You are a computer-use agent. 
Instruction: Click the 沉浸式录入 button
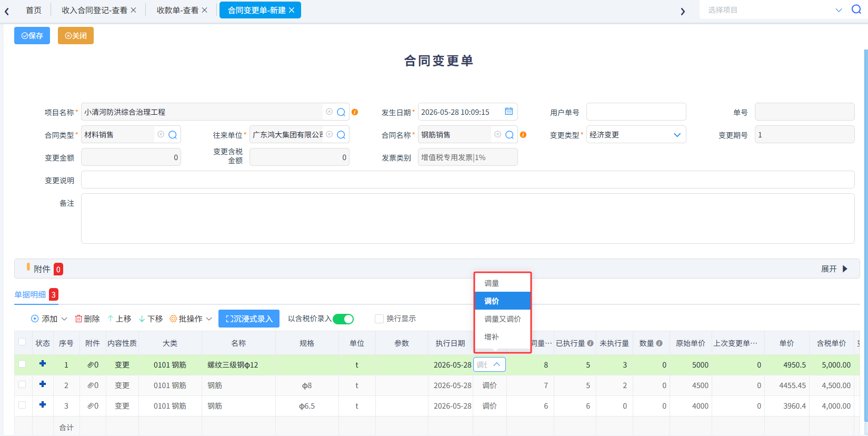tap(249, 319)
